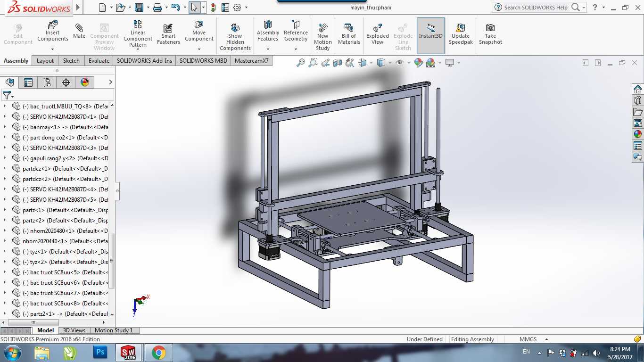Screen dimensions: 644x362
Task: Open the Appearances task pane icon
Action: point(638,134)
